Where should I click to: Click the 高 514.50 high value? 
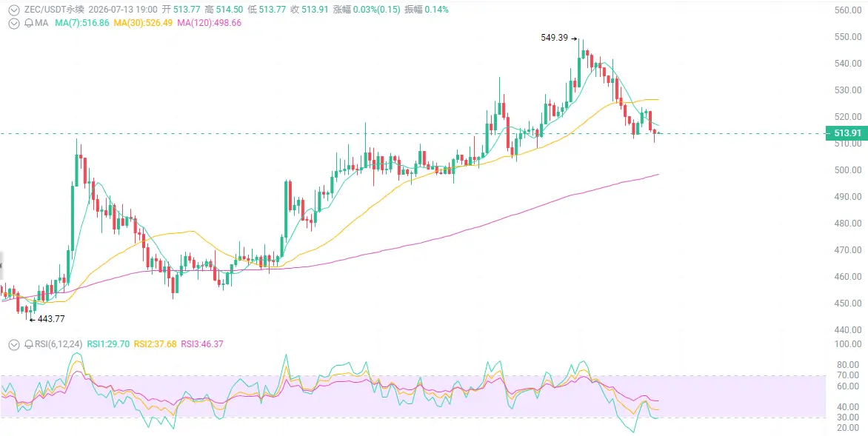(224, 10)
